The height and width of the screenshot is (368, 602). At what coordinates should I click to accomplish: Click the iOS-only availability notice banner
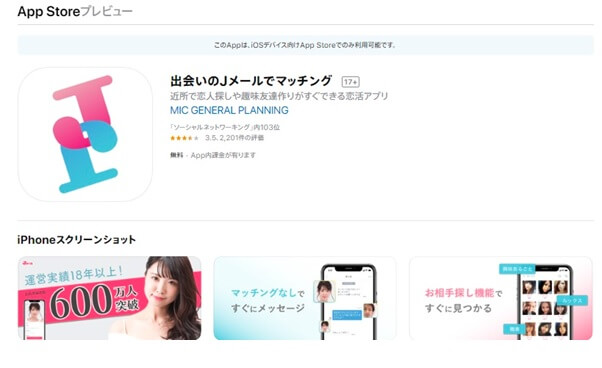coord(306,45)
